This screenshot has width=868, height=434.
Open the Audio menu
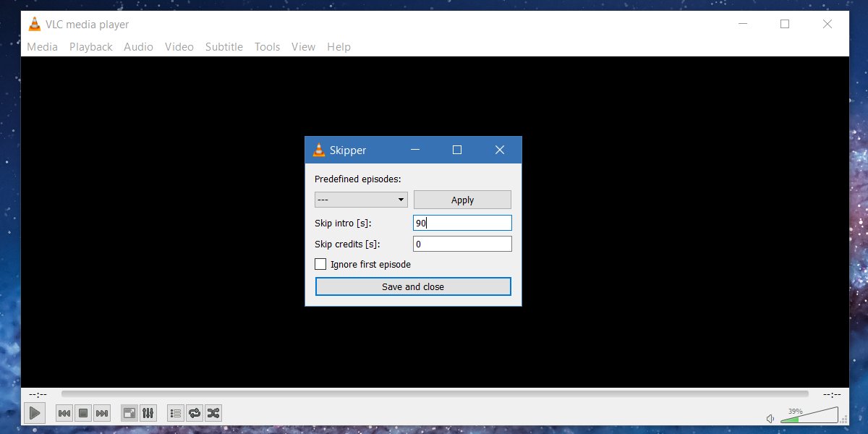point(138,47)
